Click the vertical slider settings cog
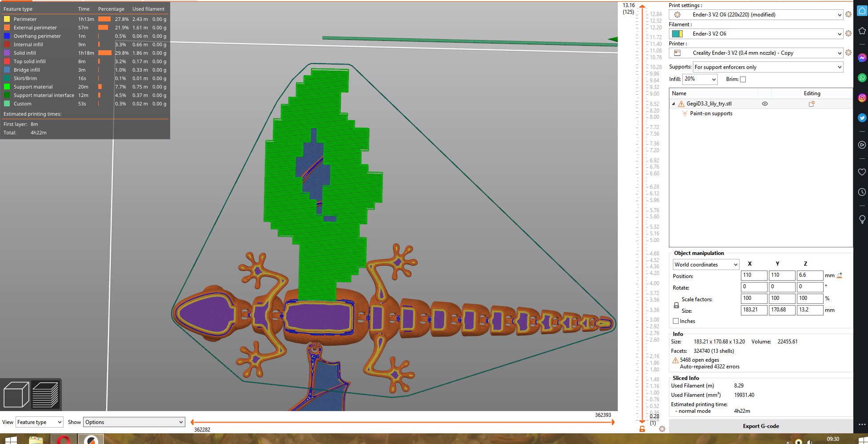The image size is (868, 444). point(662,429)
